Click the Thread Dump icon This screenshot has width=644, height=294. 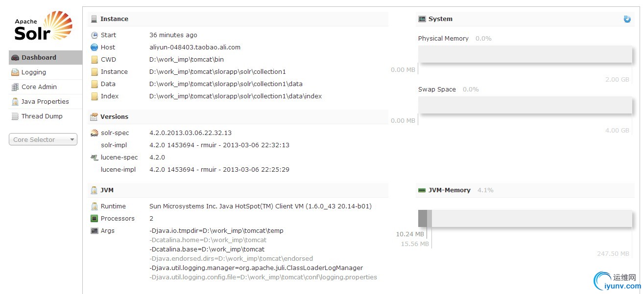tap(15, 116)
